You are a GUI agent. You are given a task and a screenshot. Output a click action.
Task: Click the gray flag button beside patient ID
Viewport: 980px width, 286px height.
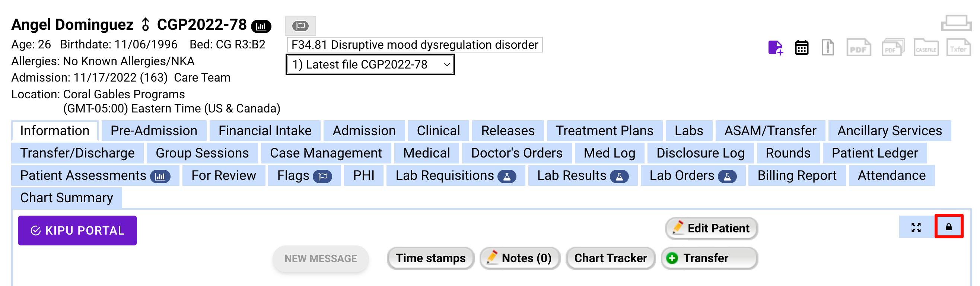300,26
